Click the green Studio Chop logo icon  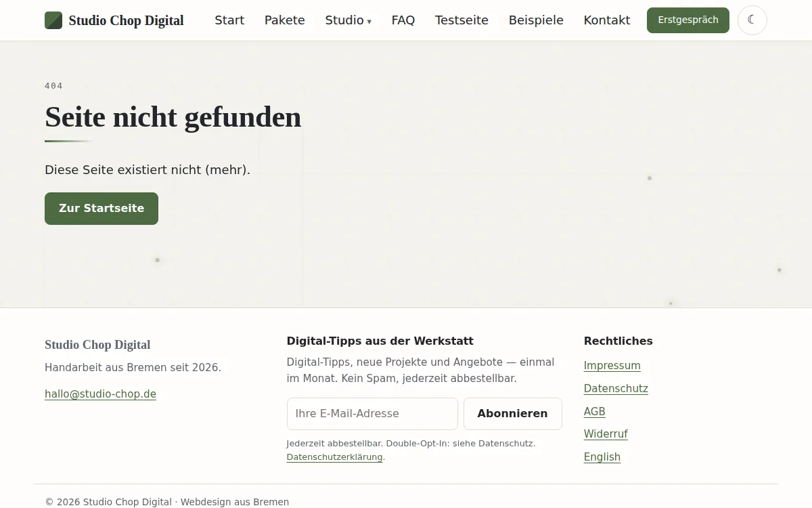click(53, 20)
